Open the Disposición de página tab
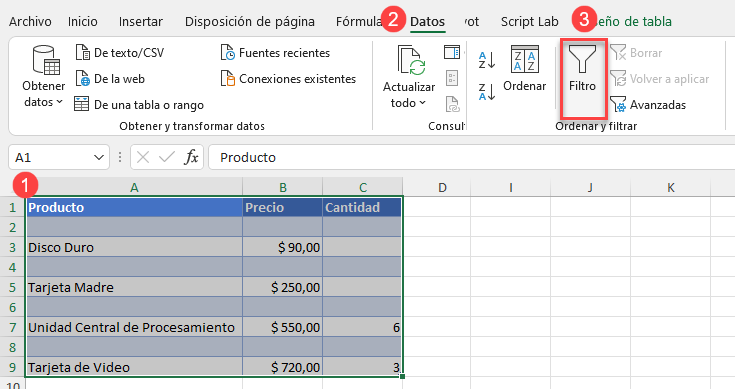735x389 pixels. point(250,22)
